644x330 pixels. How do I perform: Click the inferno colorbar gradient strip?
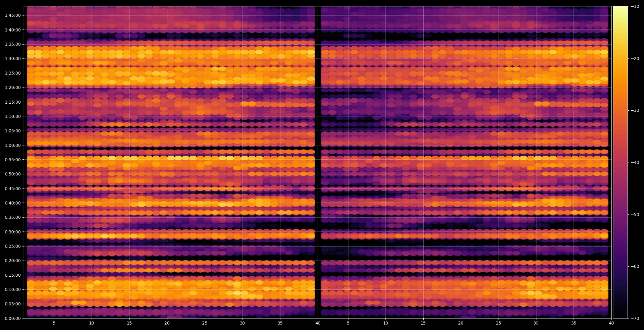pos(620,162)
